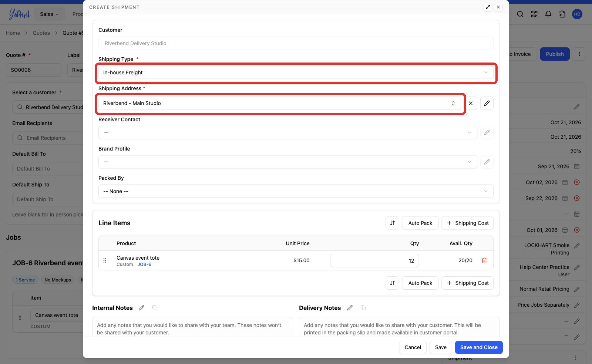Click the drag handle for Canvas event tote
Image resolution: width=592 pixels, height=364 pixels.
pyautogui.click(x=105, y=260)
